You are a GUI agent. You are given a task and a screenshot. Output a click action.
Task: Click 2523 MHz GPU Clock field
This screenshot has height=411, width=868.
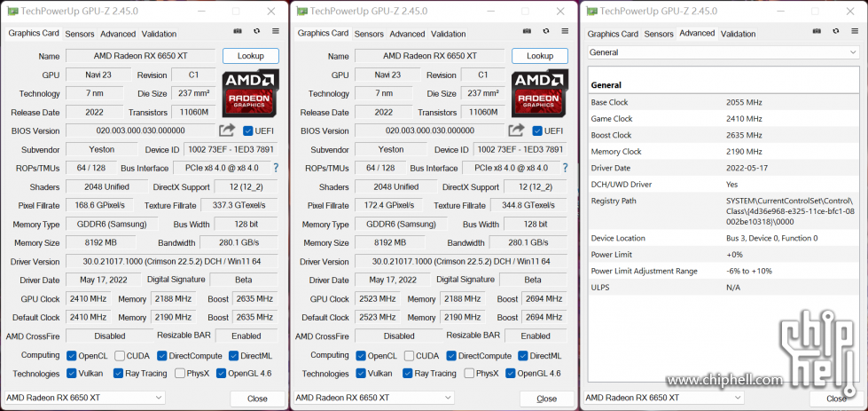point(378,298)
